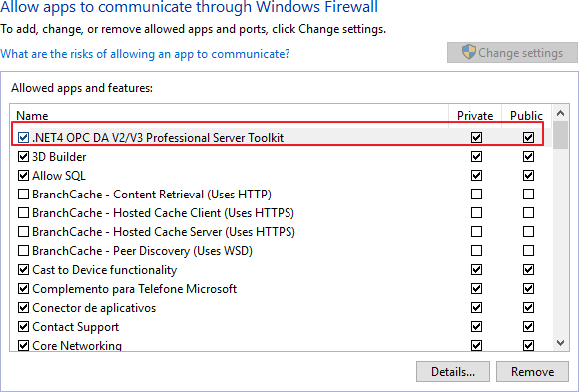
Task: Enable BranchCache - Content Retrieval (Uses HTTP)
Action: pyautogui.click(x=23, y=195)
